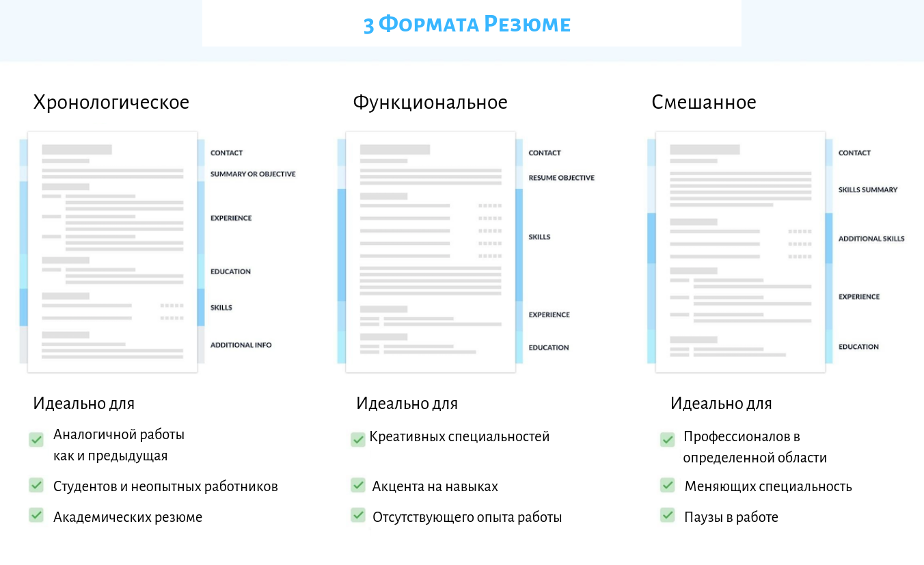Toggle checkbox for "Студентов и неопытных работников"

pos(36,485)
